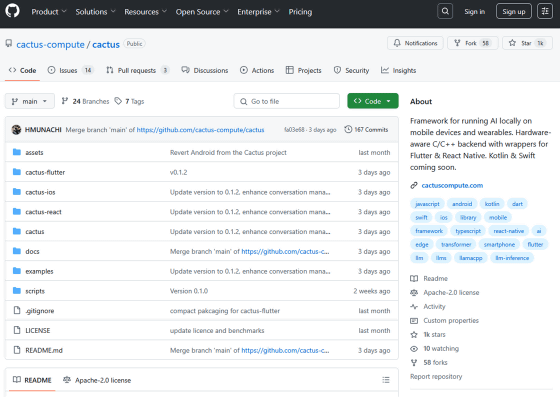Click the Notifications bell icon
The image size is (560, 397).
coord(397,43)
